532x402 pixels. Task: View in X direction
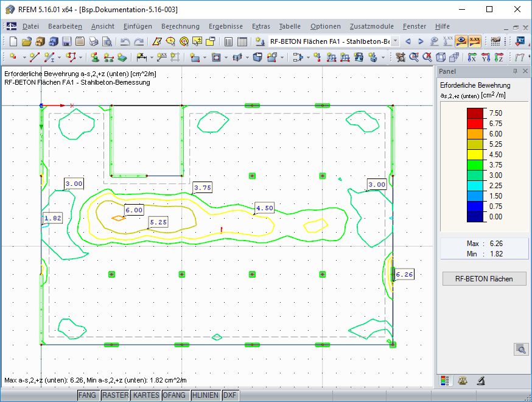pyautogui.click(x=472, y=57)
